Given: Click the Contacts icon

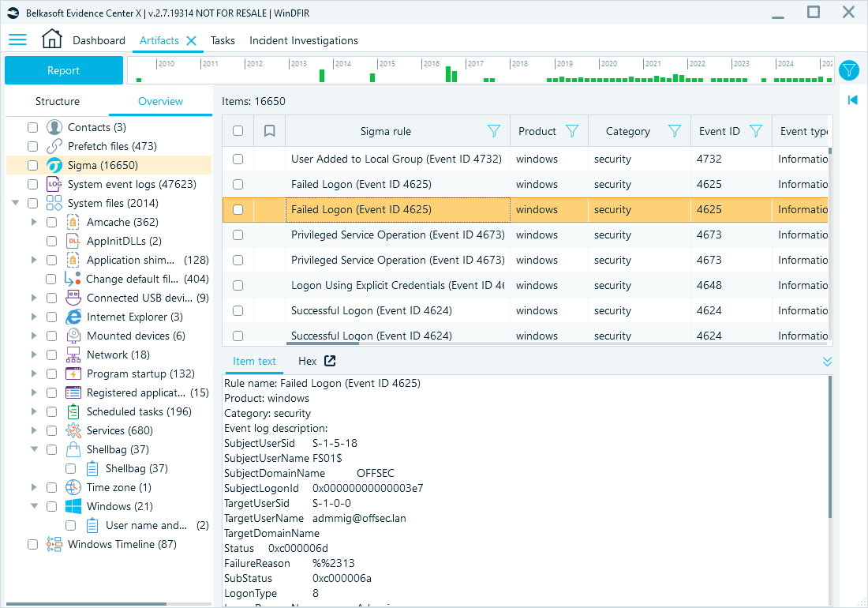Looking at the screenshot, I should (x=54, y=127).
